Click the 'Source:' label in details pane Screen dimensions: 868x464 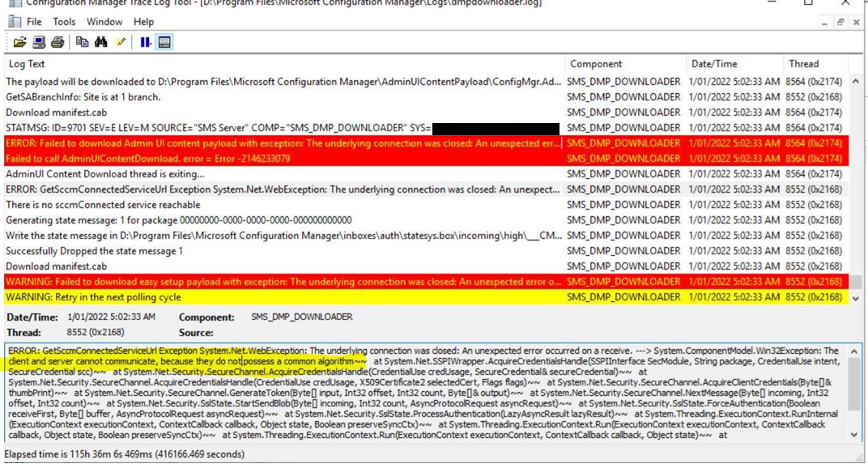pos(196,333)
